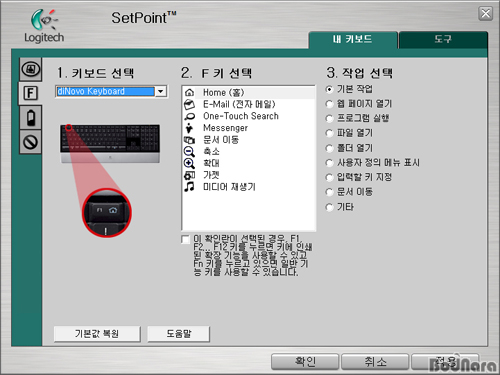Click the Home house icon in list

point(189,92)
